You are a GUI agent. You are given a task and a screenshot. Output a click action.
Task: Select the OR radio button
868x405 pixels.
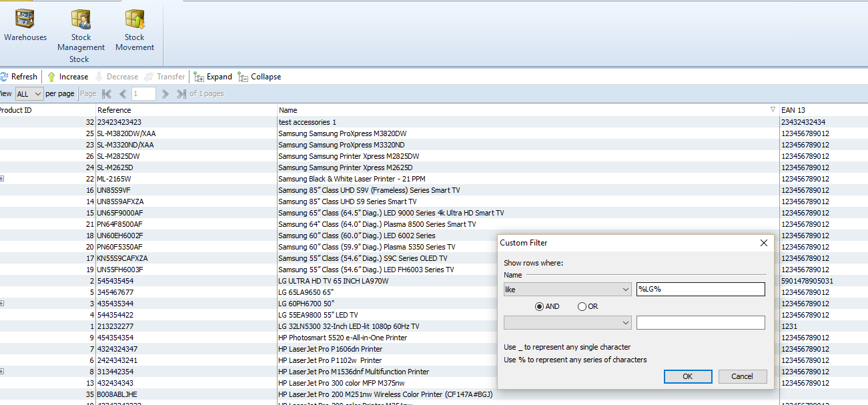pyautogui.click(x=582, y=306)
